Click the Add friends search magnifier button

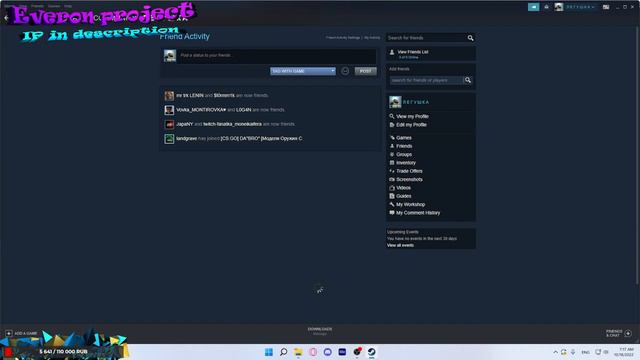click(x=468, y=80)
